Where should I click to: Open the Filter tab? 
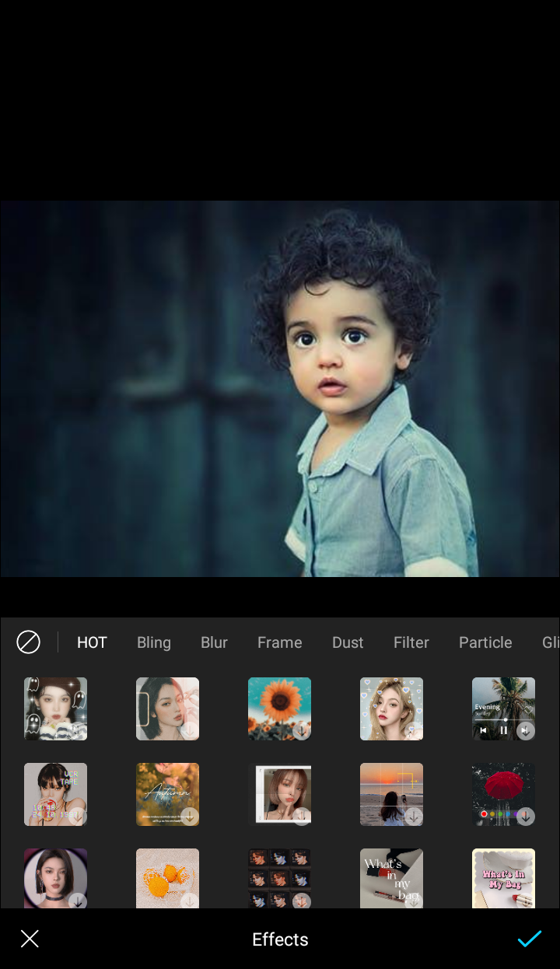pyautogui.click(x=411, y=642)
